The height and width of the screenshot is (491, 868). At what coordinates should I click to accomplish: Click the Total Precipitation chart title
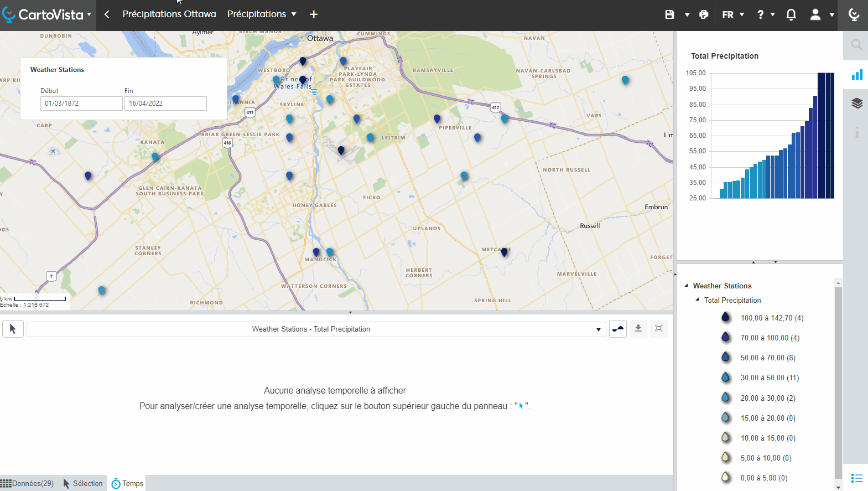(x=725, y=56)
